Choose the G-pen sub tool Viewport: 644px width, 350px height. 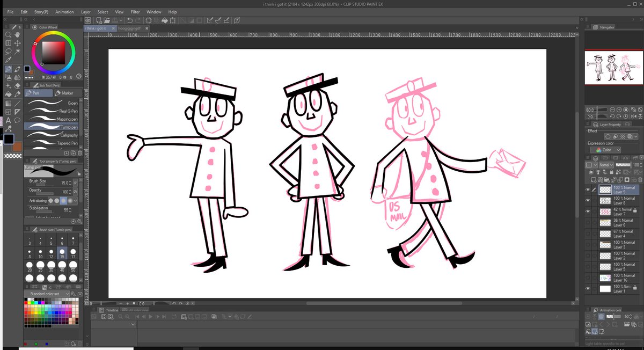coord(52,103)
